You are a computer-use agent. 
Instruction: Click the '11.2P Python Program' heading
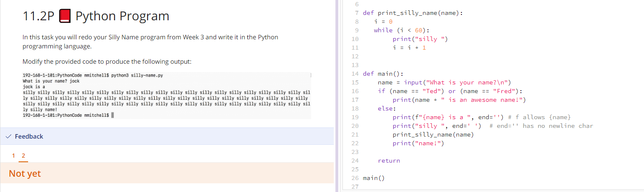pyautogui.click(x=96, y=16)
